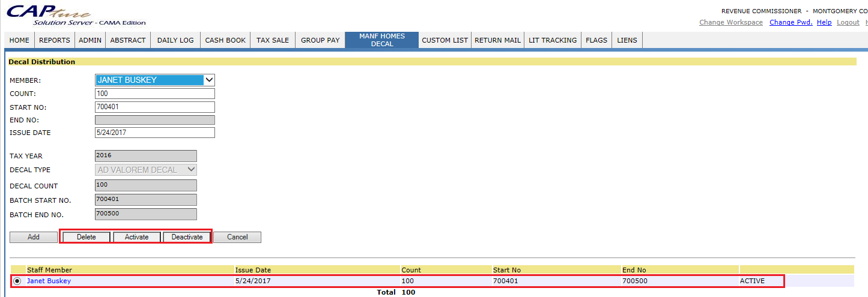Screen dimensions: 868x297
Task: Open the MANF HOMES DECAL tab
Action: tap(381, 40)
